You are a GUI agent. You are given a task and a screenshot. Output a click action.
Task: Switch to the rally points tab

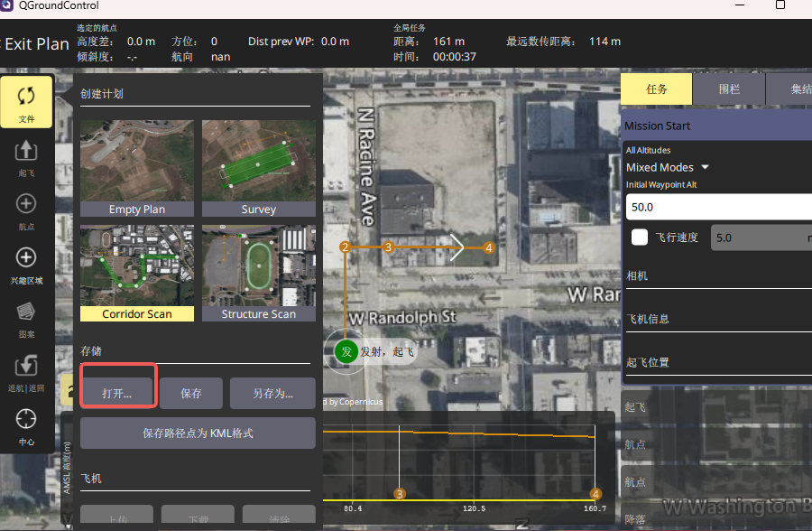[789, 88]
